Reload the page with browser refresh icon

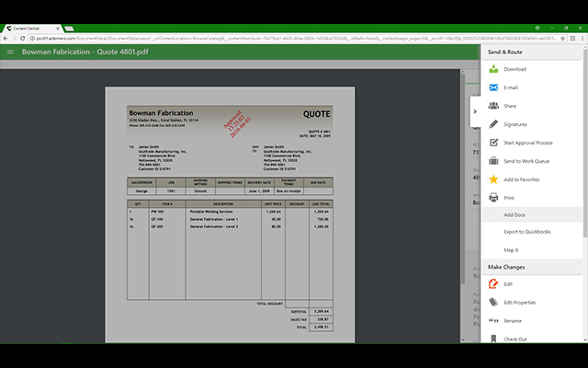click(22, 39)
